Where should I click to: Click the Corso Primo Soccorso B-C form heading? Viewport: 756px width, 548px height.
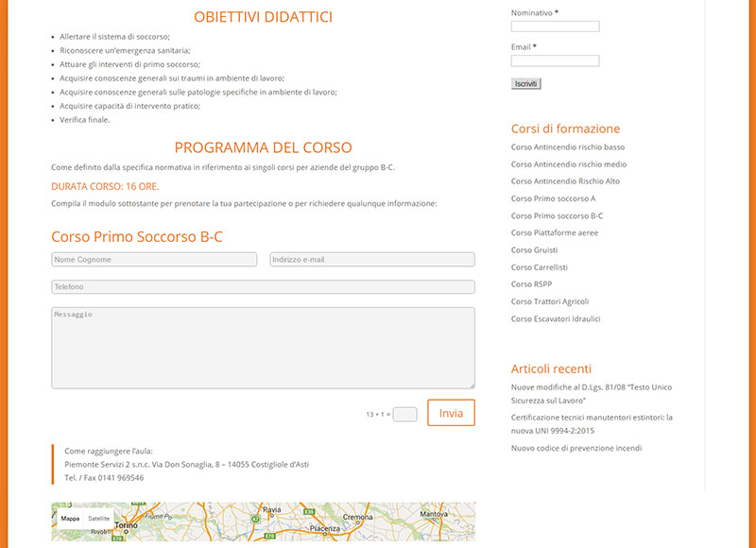pyautogui.click(x=137, y=236)
